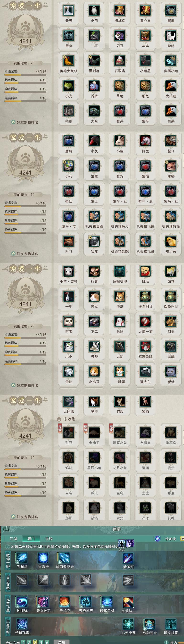Click the 子母飞爪 skill icon
This screenshot has height=644, width=184.
(22, 624)
